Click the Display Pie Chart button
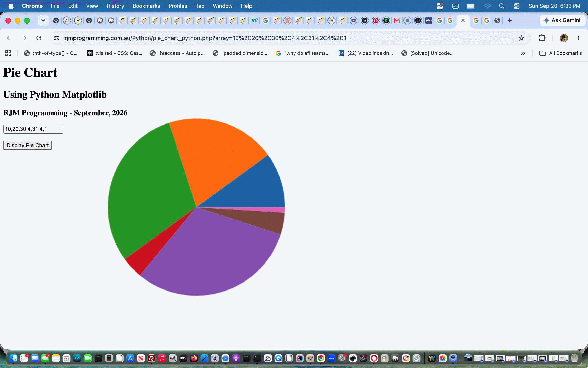Viewport: 588px width, 368px height. [x=27, y=145]
